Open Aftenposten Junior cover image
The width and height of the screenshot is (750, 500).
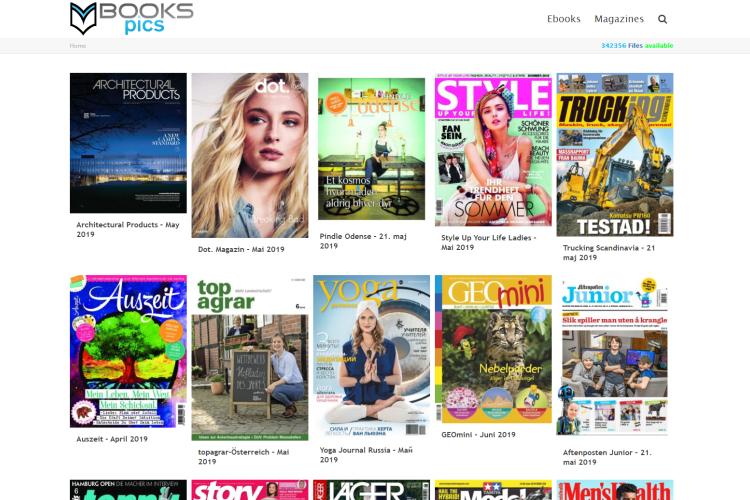pos(615,356)
